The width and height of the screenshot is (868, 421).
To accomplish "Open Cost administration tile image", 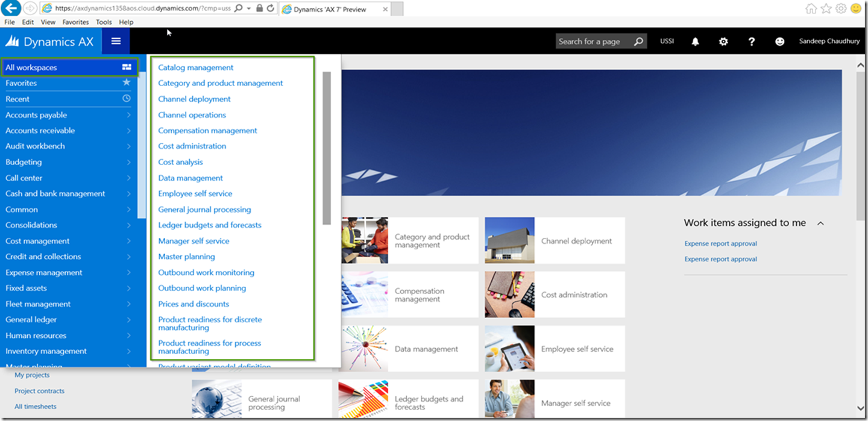I will tap(509, 295).
